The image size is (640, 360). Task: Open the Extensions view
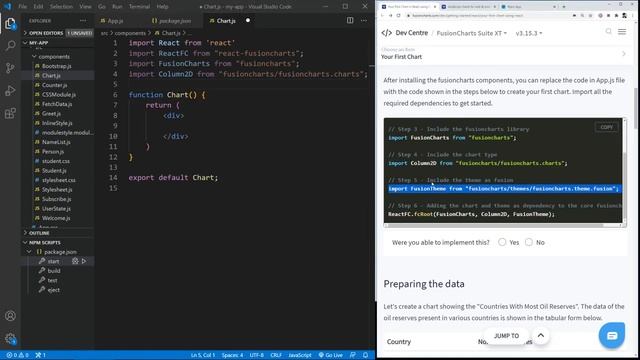coord(10,113)
